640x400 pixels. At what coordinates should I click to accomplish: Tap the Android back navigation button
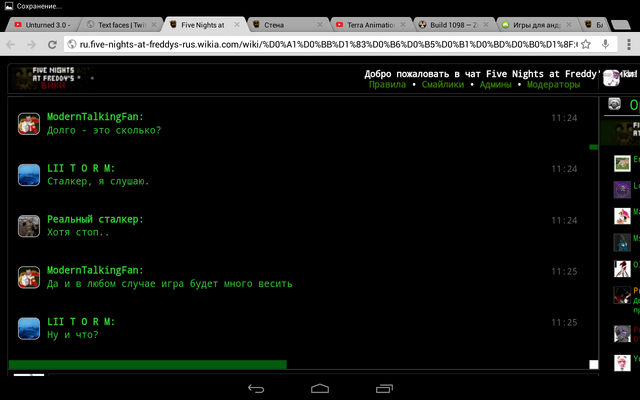click(x=256, y=389)
